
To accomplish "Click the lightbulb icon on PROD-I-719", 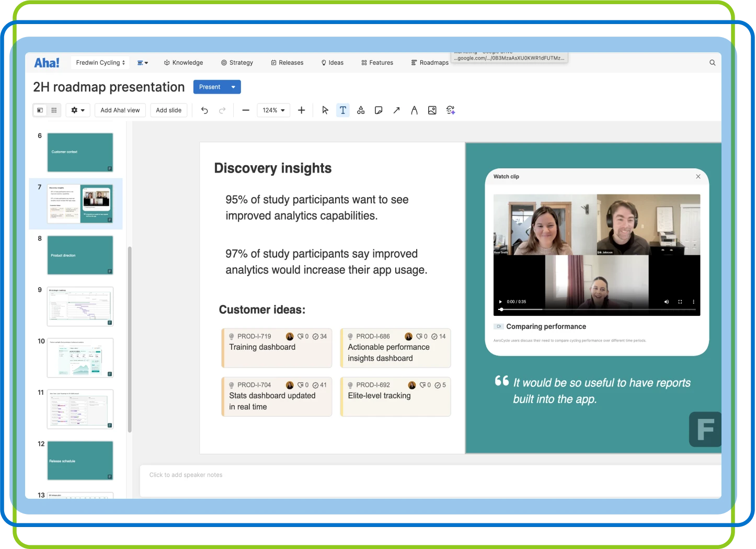I will pyautogui.click(x=232, y=337).
